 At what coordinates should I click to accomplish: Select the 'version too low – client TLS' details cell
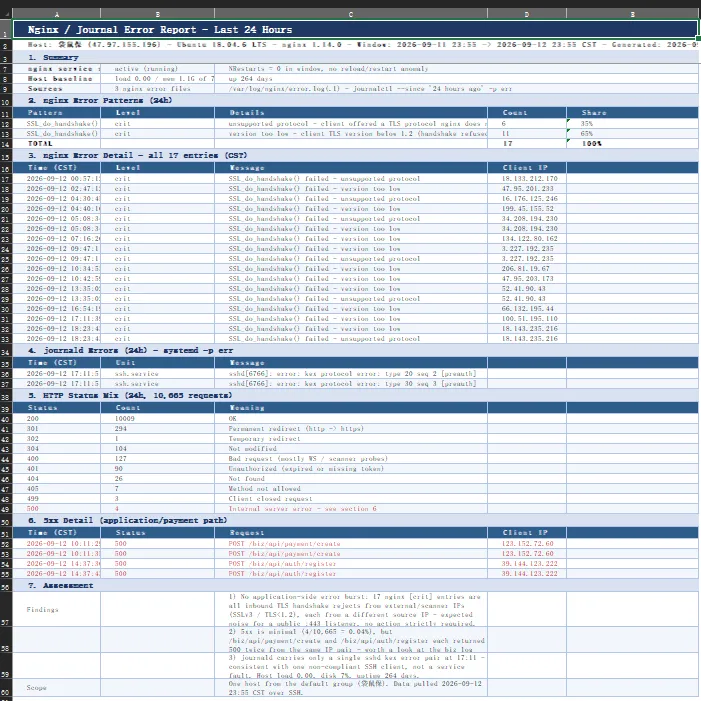[x=351, y=134]
